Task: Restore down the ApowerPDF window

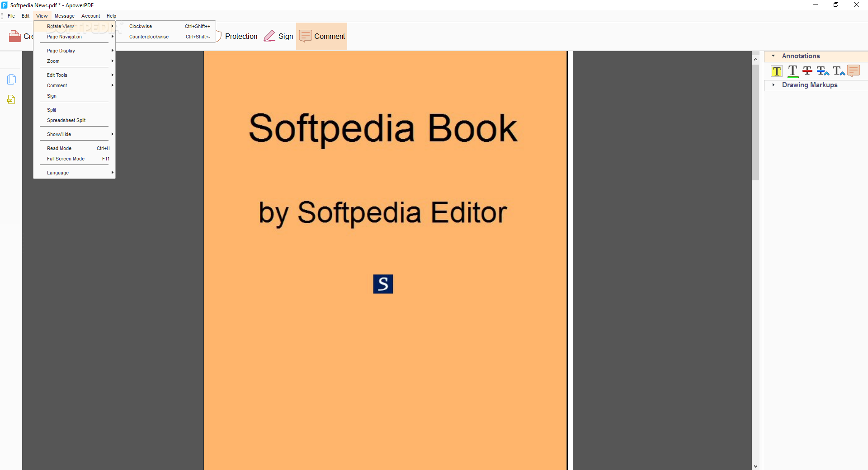Action: pos(836,5)
